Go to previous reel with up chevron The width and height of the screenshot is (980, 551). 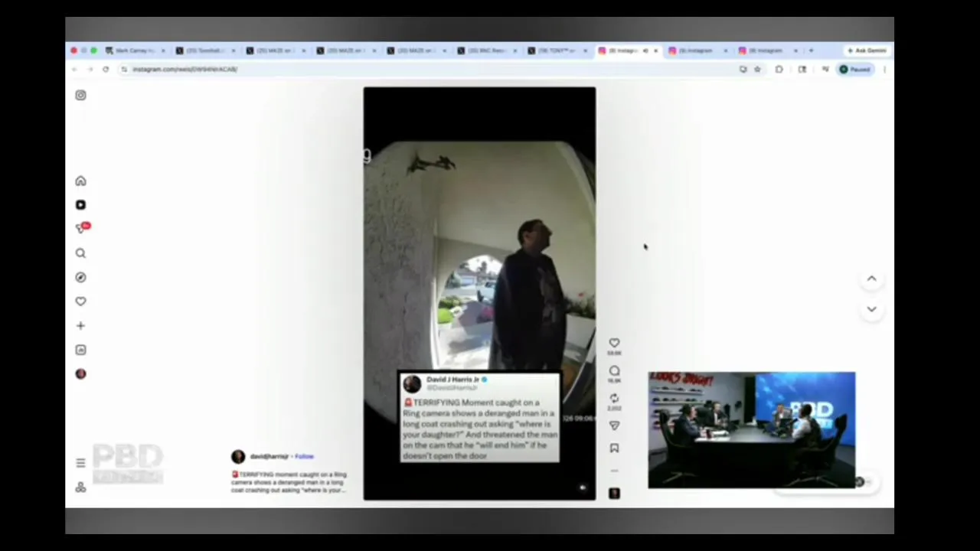[x=871, y=279]
